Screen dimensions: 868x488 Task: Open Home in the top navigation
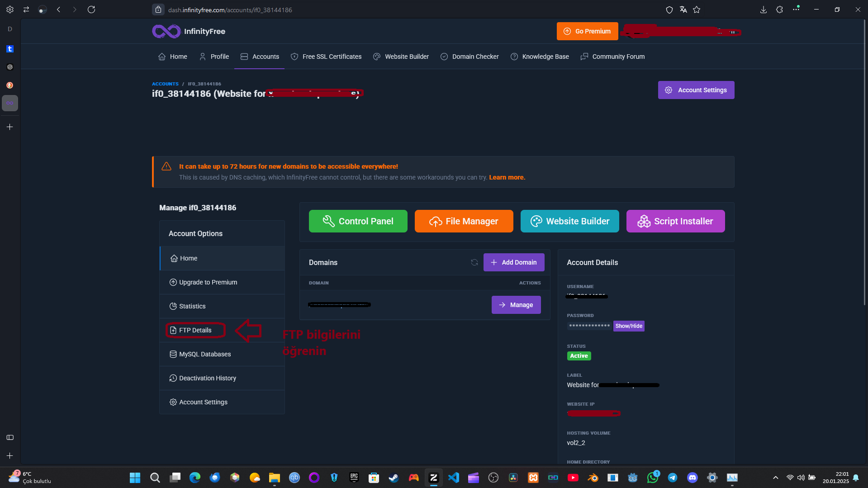point(173,57)
